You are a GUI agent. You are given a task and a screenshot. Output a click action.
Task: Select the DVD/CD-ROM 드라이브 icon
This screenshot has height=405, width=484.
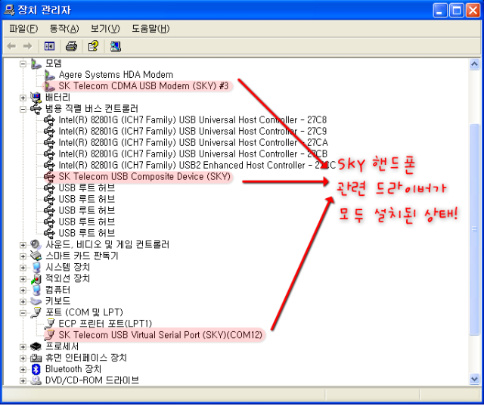click(x=36, y=380)
